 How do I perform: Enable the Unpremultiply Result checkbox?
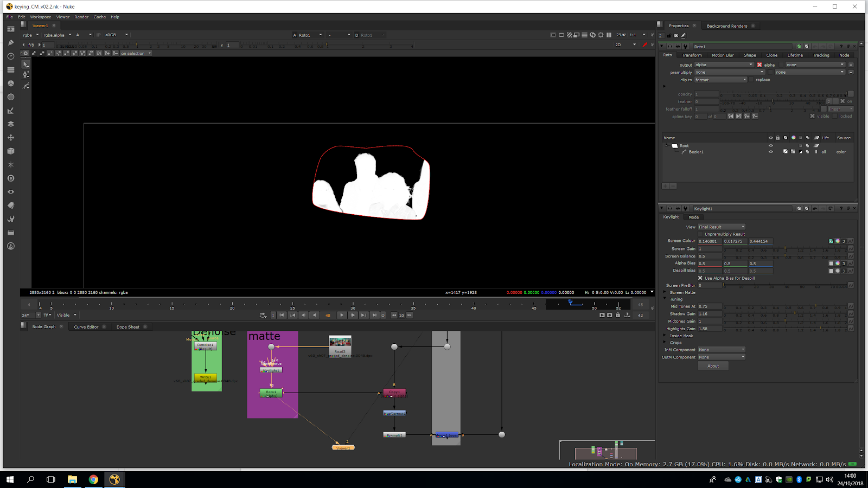(x=700, y=234)
